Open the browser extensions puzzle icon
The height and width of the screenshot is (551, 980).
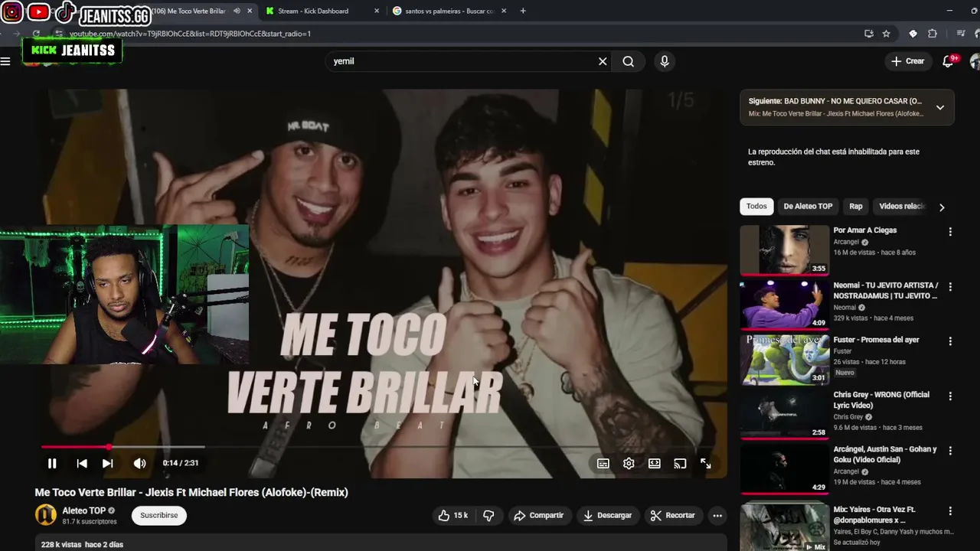(932, 34)
